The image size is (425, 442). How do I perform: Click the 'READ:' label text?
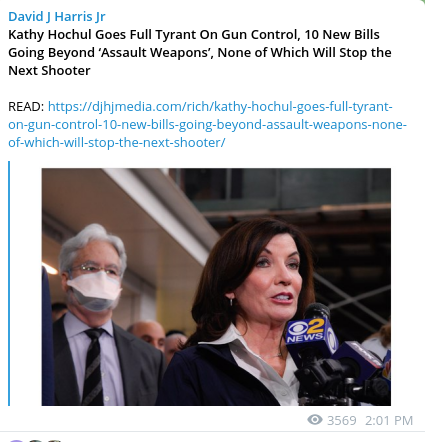click(26, 107)
